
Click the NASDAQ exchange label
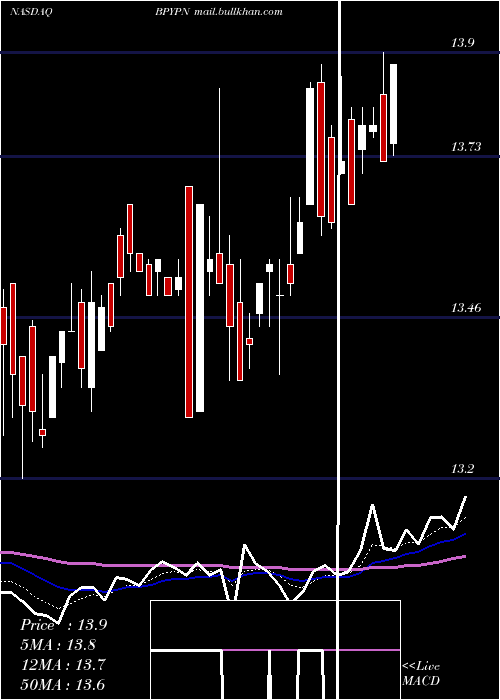point(31,12)
